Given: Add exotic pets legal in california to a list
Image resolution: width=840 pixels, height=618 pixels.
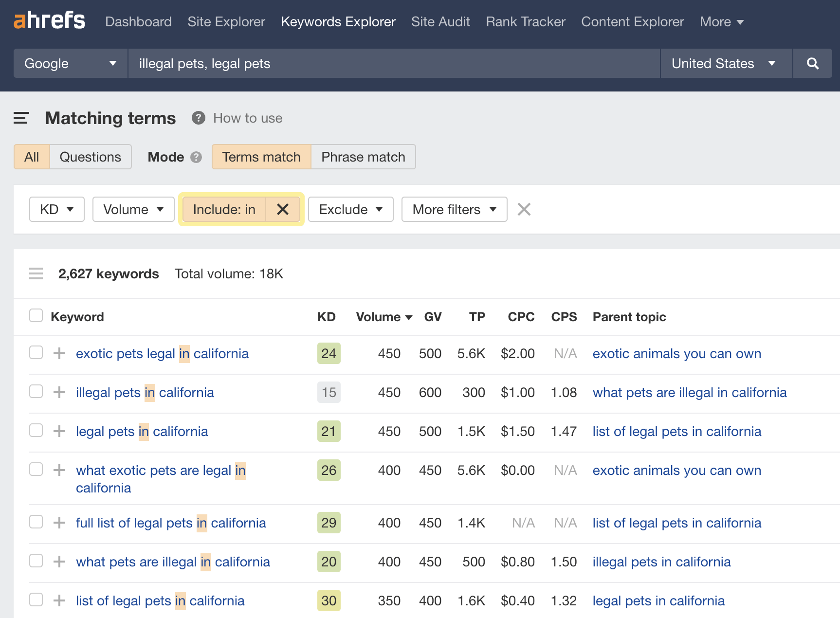Looking at the screenshot, I should [x=59, y=354].
